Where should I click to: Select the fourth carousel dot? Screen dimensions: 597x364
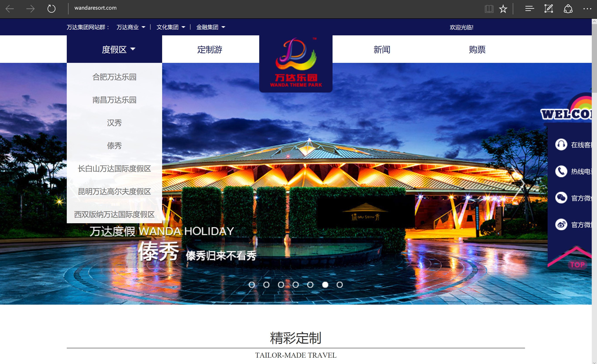tap(296, 285)
